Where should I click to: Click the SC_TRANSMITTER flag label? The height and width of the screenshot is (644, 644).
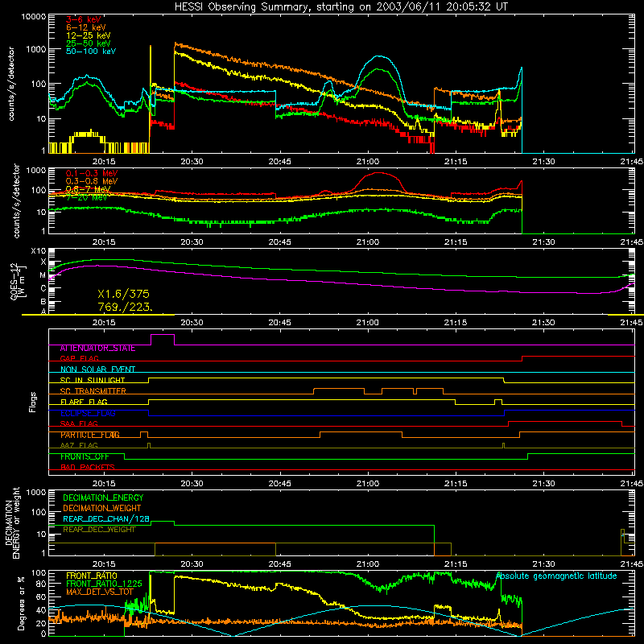93,391
